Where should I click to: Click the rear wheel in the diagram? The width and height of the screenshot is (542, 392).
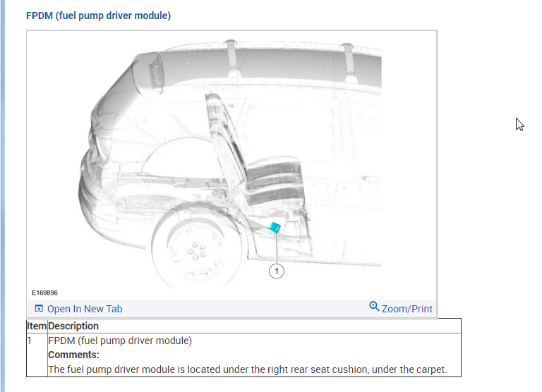coord(195,252)
